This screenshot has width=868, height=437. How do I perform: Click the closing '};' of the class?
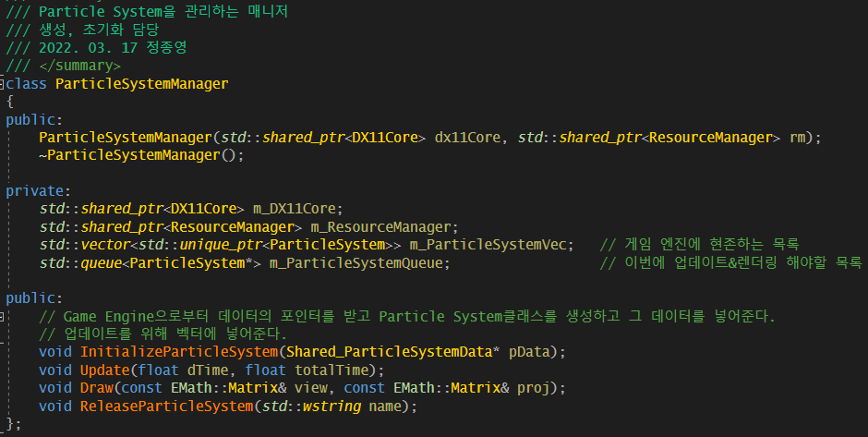click(13, 424)
